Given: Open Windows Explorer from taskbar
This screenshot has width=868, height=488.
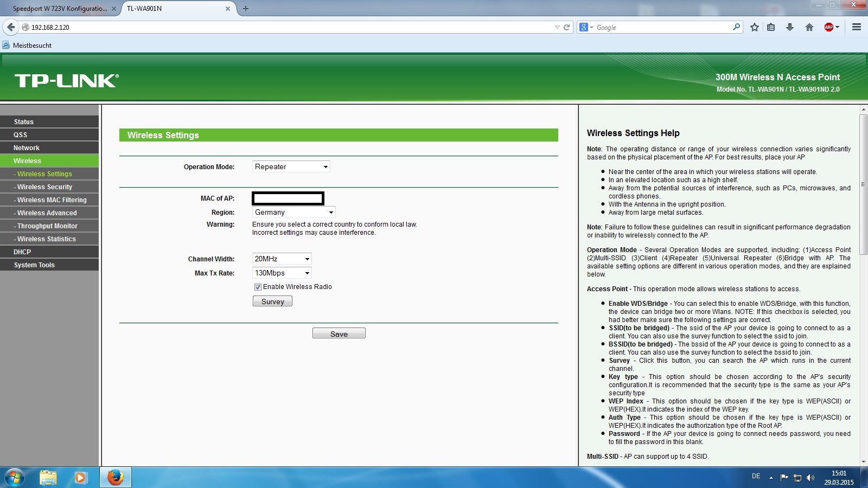Looking at the screenshot, I should [x=48, y=478].
